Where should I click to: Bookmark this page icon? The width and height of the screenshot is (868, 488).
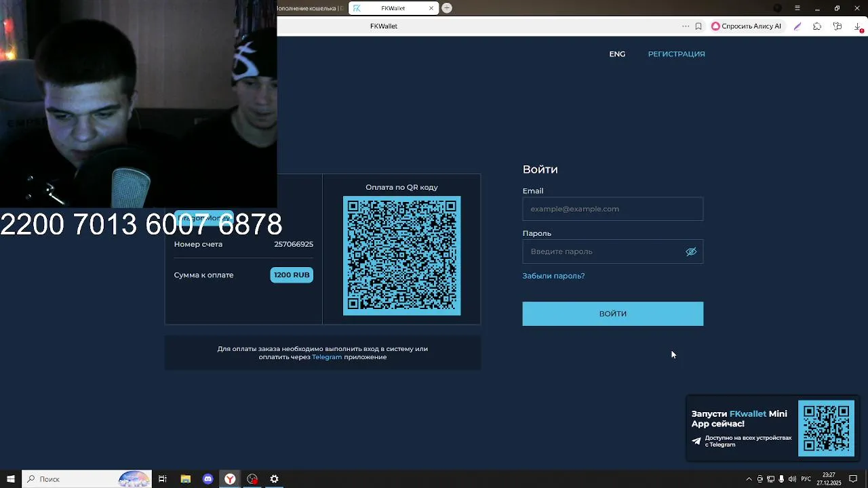(698, 26)
